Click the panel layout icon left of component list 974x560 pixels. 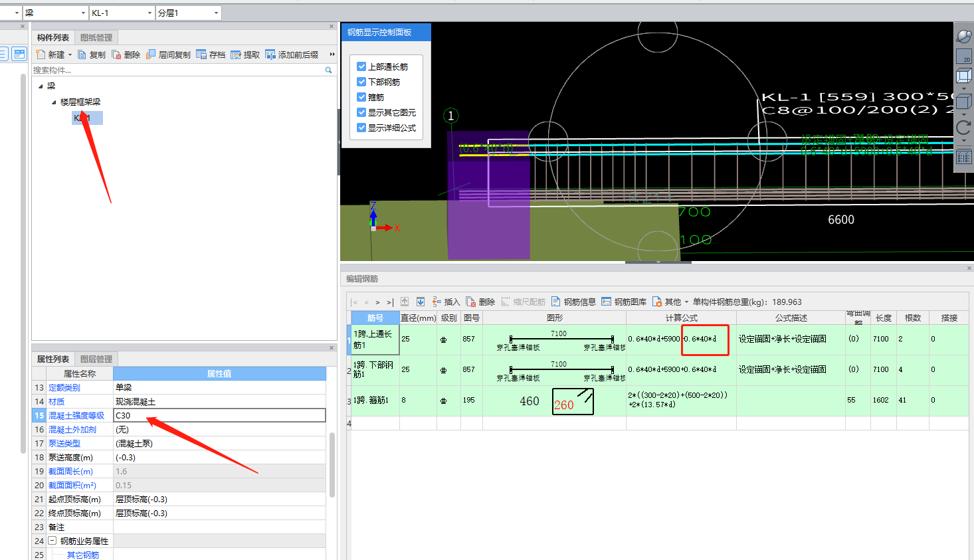coord(20,54)
